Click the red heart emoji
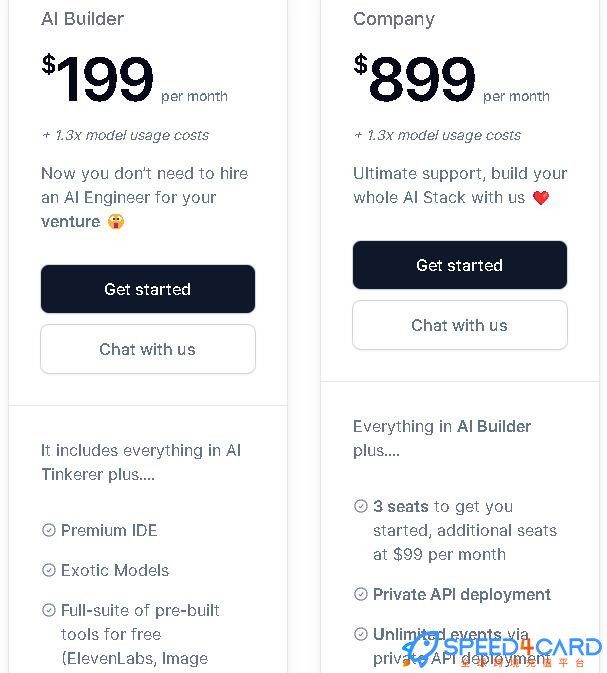This screenshot has width=607, height=673. point(541,197)
